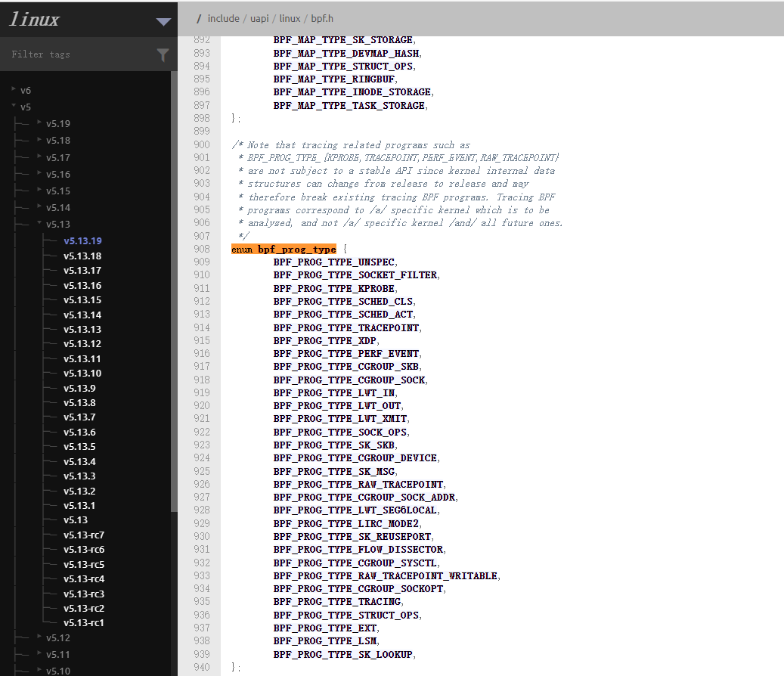The height and width of the screenshot is (676, 784).
Task: Select version v5.13.2
Action: click(x=79, y=491)
